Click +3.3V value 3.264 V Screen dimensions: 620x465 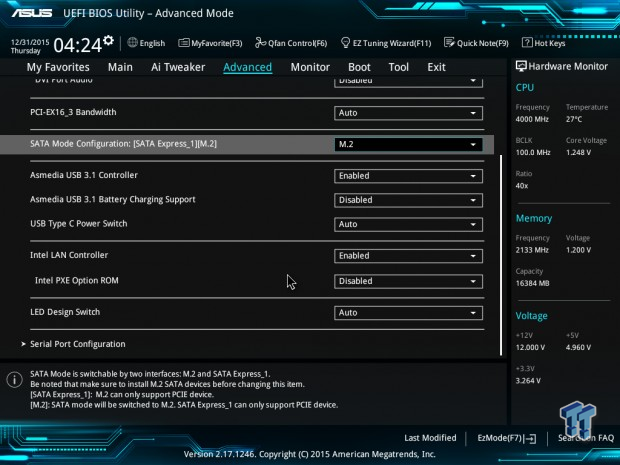coord(528,381)
